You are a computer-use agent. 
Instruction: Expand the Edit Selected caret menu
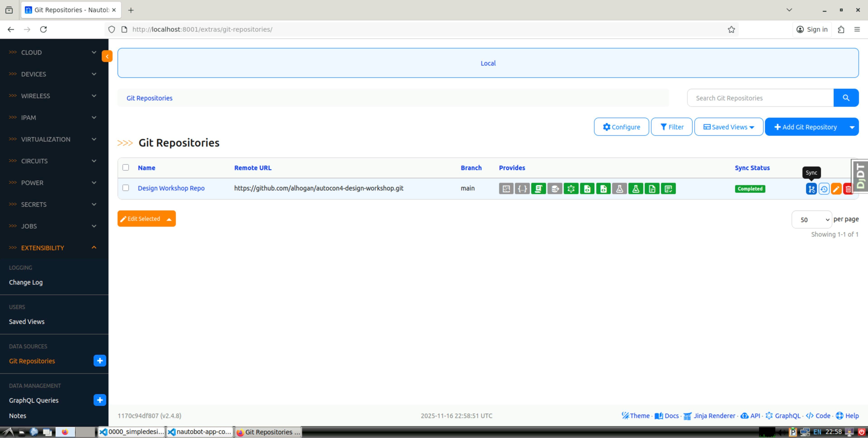169,219
